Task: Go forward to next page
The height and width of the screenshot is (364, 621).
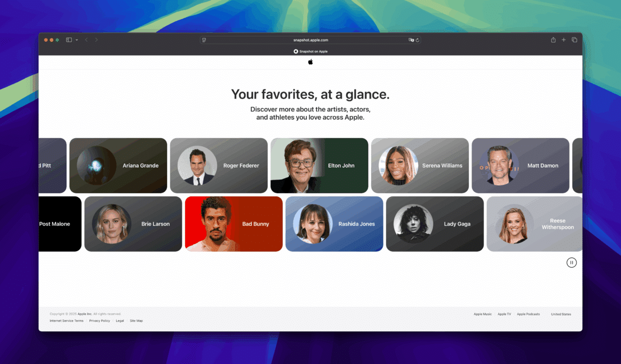Action: click(x=96, y=40)
